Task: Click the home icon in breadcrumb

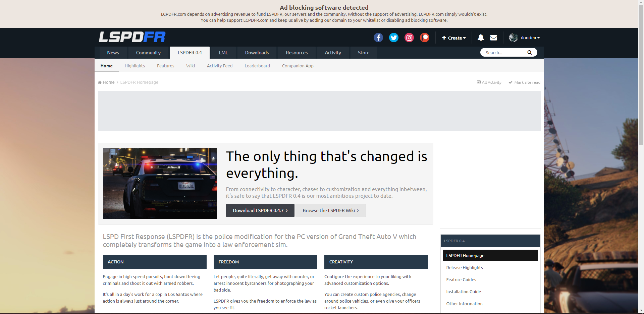Action: 100,82
